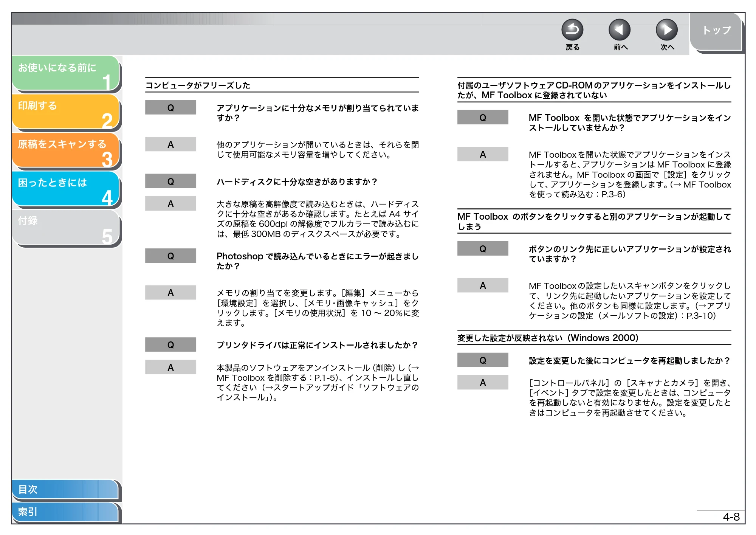This screenshot has width=756, height=535.
Task: Click the heading MF Toolbox のボタンをクリックすると別の…
Action: point(594,222)
